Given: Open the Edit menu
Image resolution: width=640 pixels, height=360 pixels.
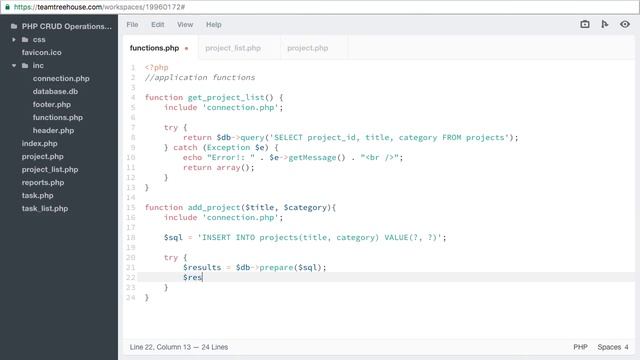Looking at the screenshot, I should pos(158,24).
